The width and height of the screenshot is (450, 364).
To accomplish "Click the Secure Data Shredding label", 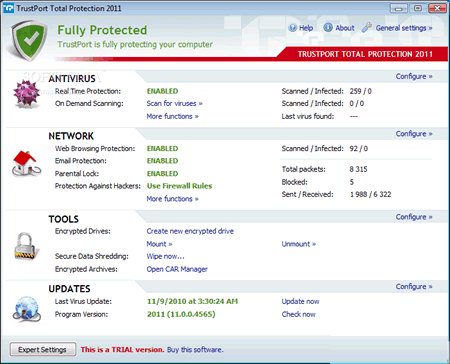I will point(92,256).
